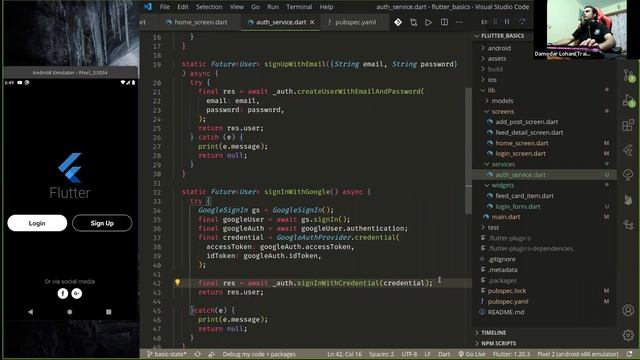Open .gitignore in explorer

[x=502, y=259]
